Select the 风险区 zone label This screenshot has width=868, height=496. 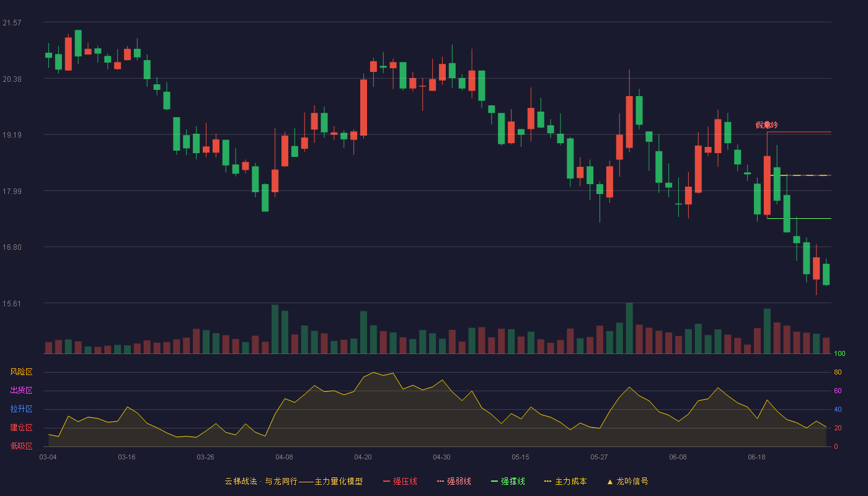pyautogui.click(x=21, y=372)
